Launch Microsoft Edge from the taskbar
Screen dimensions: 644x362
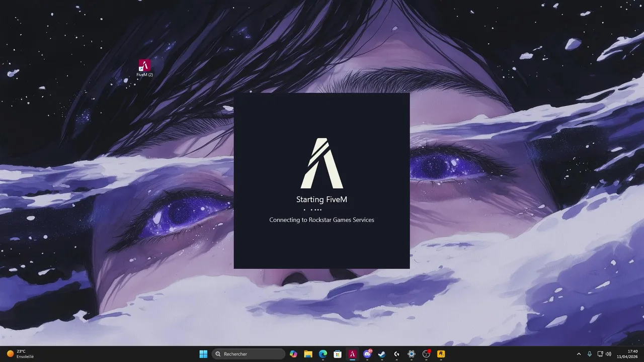coord(323,354)
